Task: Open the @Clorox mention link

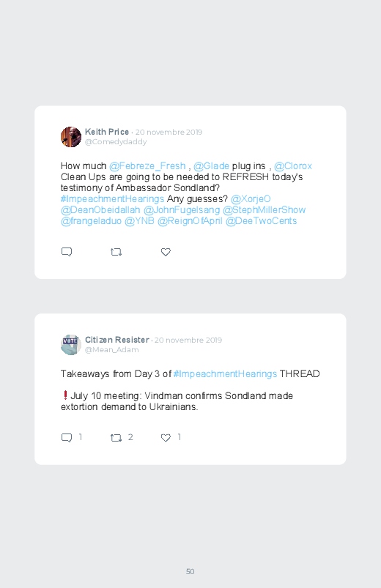Action: tap(293, 165)
